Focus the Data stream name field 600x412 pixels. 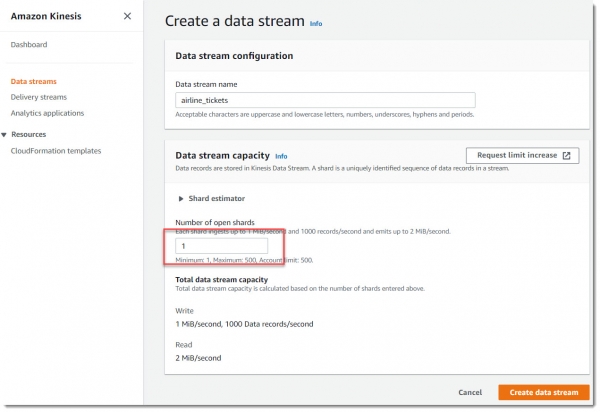pos(324,101)
